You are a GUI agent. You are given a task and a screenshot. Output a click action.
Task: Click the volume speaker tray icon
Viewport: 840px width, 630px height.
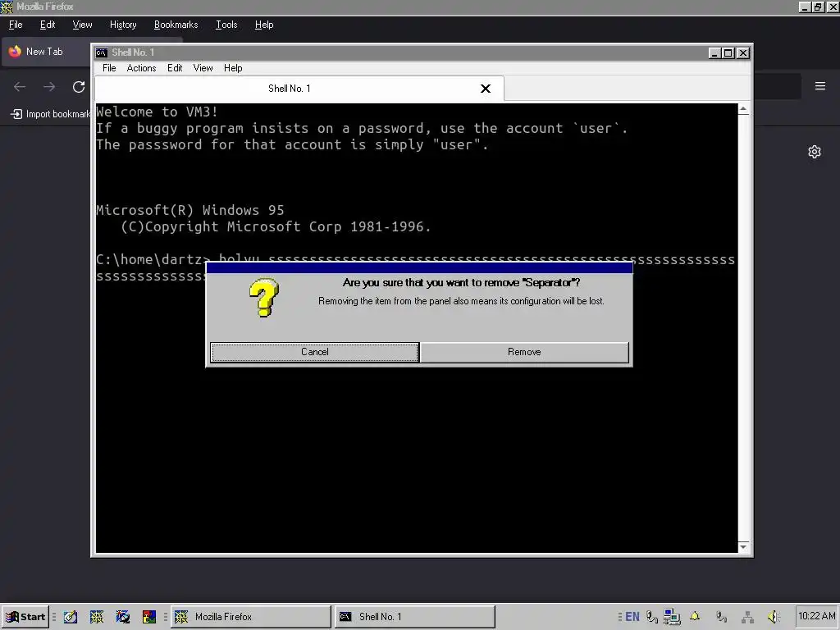pos(774,617)
